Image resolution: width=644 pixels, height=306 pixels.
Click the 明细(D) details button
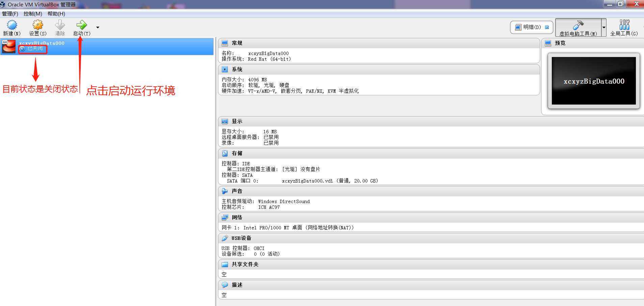coord(531,27)
